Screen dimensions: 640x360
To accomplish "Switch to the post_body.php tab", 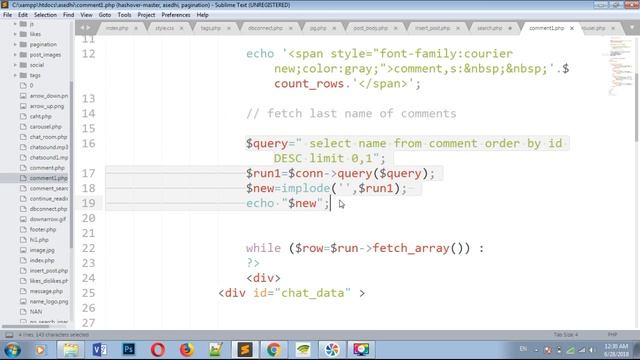I will [x=371, y=28].
